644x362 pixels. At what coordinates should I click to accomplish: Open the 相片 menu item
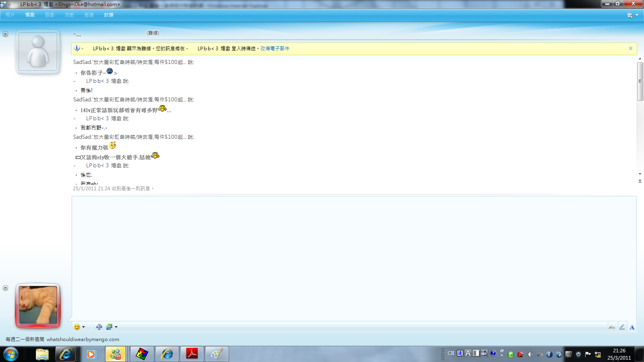click(x=10, y=15)
